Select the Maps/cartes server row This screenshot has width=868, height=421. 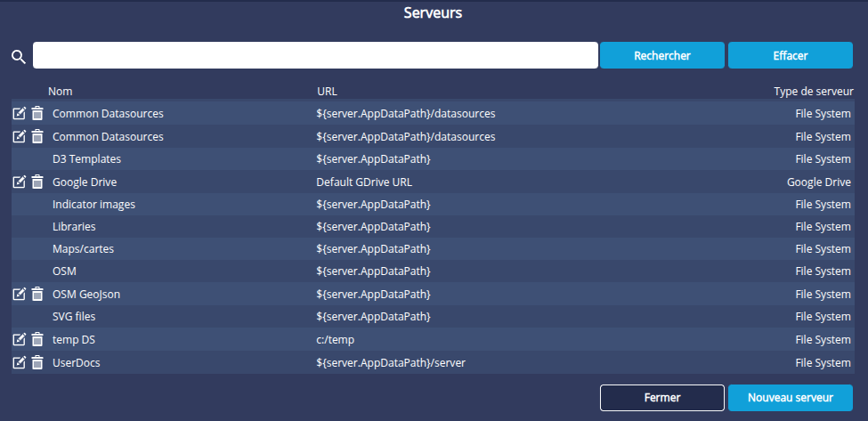click(x=83, y=248)
